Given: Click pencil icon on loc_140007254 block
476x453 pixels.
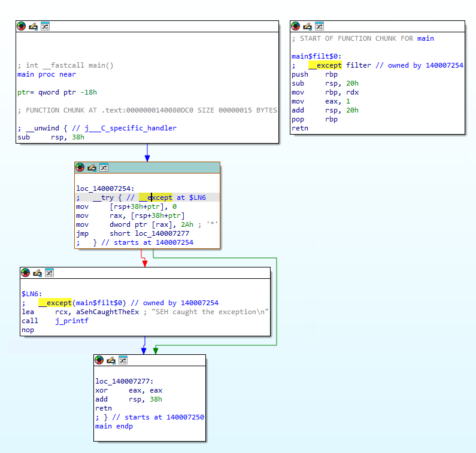Looking at the screenshot, I should 92,168.
